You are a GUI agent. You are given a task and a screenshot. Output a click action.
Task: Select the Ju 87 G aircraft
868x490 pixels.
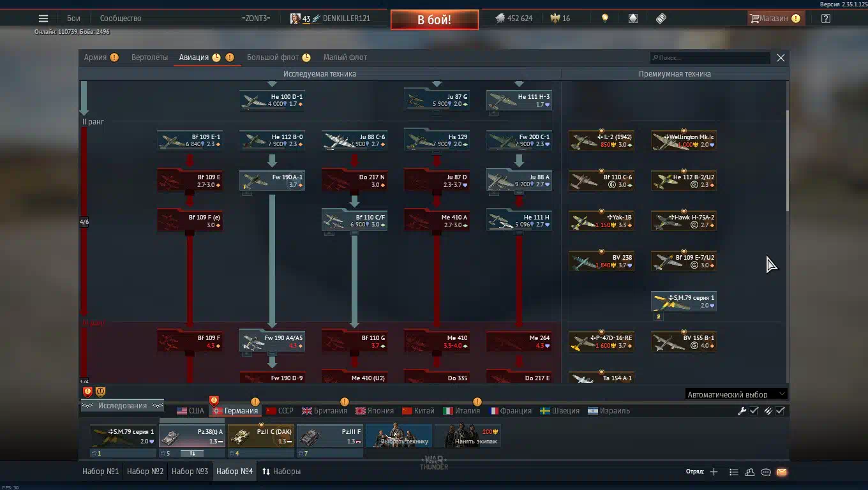[437, 100]
